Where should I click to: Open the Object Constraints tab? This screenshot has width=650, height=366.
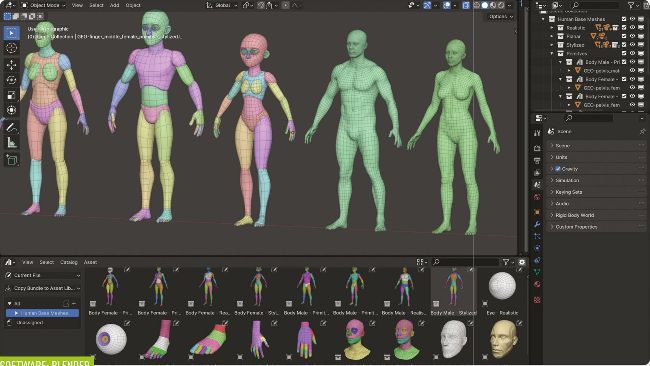[x=537, y=260]
